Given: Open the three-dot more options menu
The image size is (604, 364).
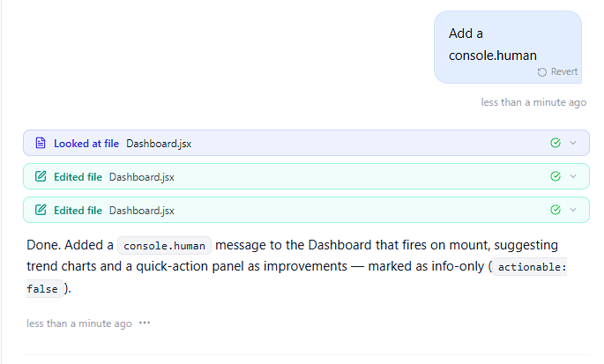Looking at the screenshot, I should pyautogui.click(x=145, y=323).
